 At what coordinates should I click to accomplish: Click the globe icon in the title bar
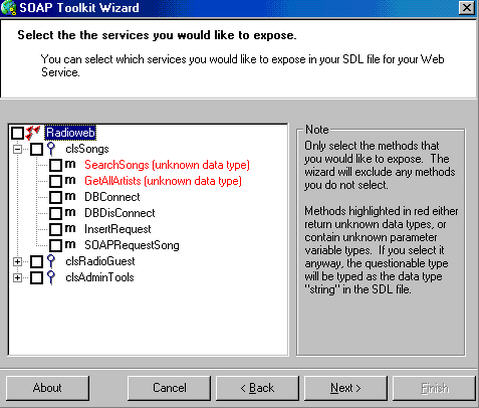[x=8, y=8]
